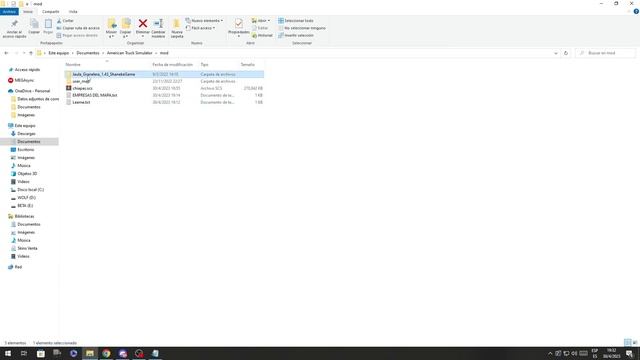Click American Truck Simulator breadcrumb
Screen dimensions: 640x360
click(129, 53)
